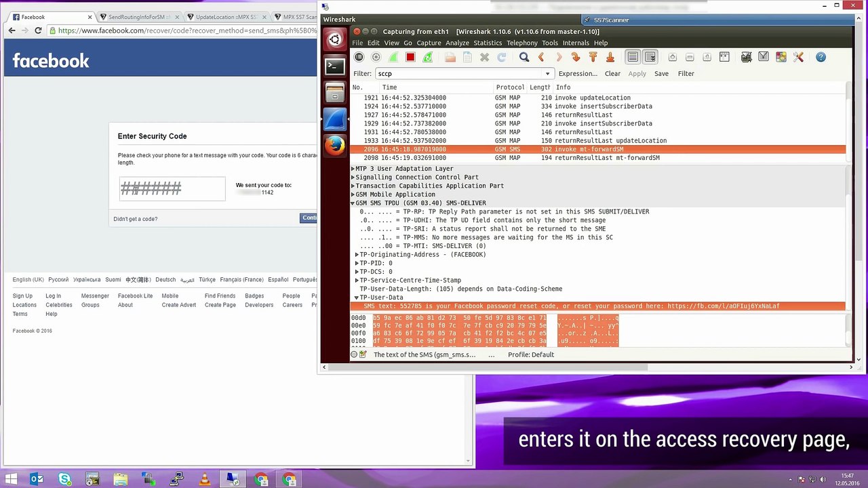Open the Wireshark Statistics menu
Viewport: 868px width, 488px height.
click(488, 43)
